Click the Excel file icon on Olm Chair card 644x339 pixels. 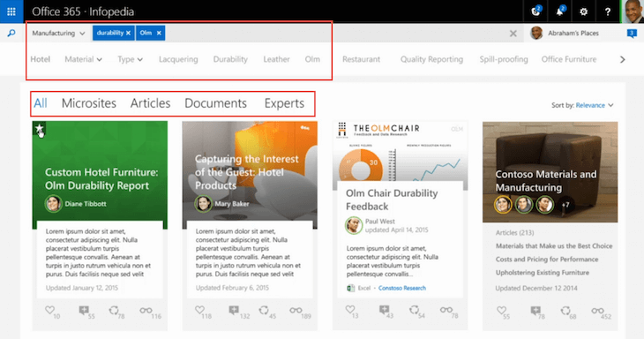351,288
